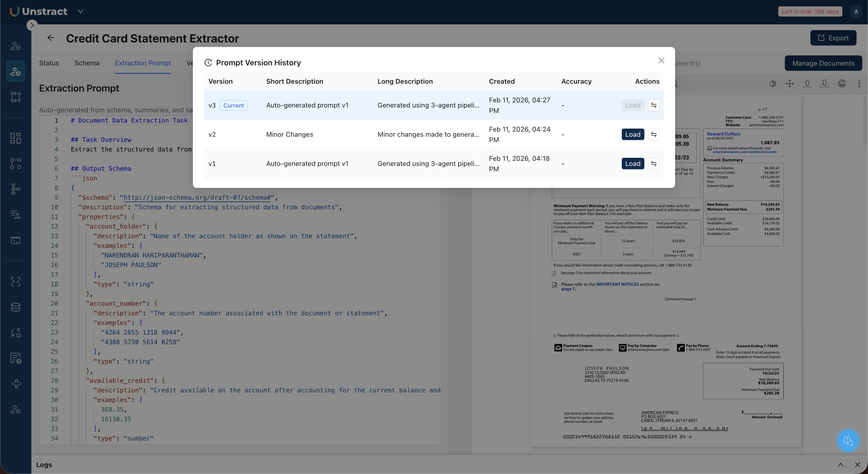Click the print icon in document viewer
This screenshot has width=868, height=474.
tap(841, 84)
